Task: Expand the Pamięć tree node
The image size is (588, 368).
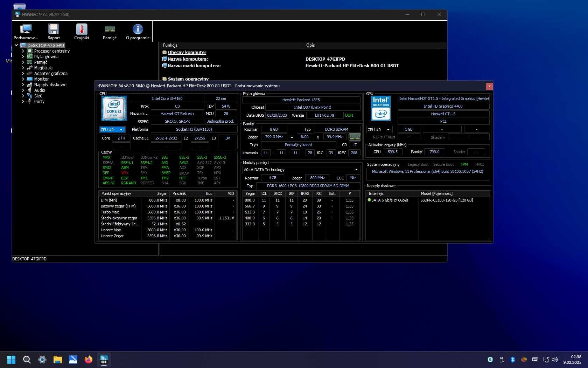Action: 23,62
